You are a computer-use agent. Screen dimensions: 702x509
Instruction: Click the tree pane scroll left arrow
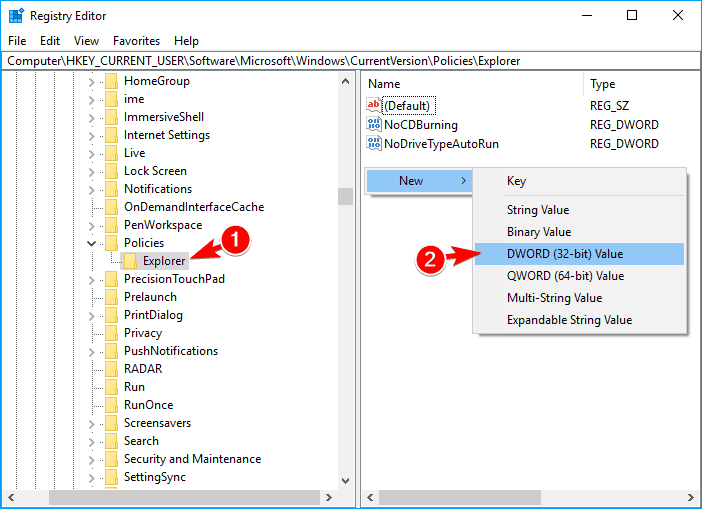(x=11, y=497)
